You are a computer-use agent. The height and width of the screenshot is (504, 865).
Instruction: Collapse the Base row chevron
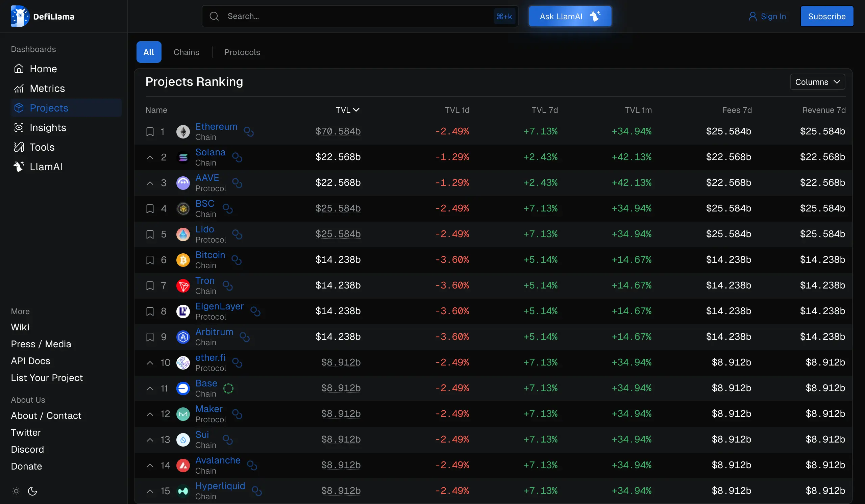point(150,388)
